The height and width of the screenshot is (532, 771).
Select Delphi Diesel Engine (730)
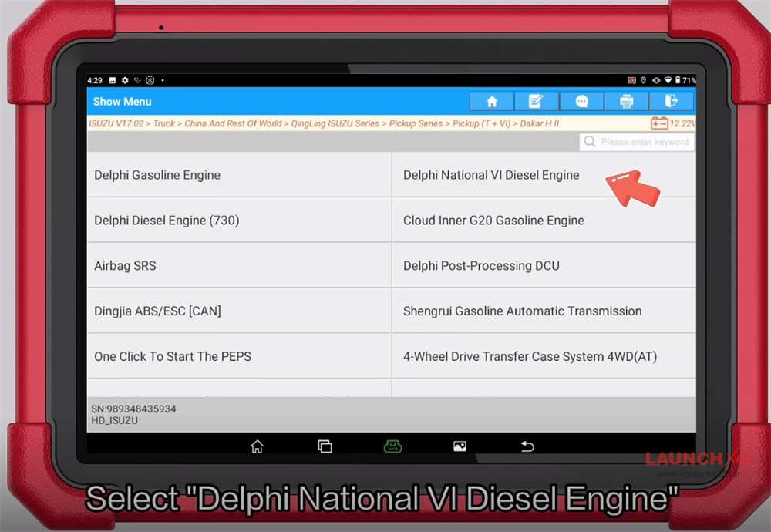click(x=239, y=221)
